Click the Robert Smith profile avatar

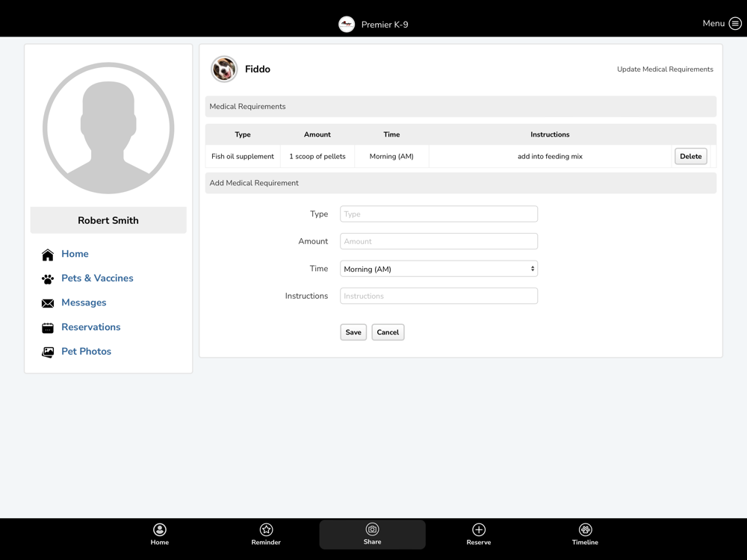pyautogui.click(x=108, y=128)
